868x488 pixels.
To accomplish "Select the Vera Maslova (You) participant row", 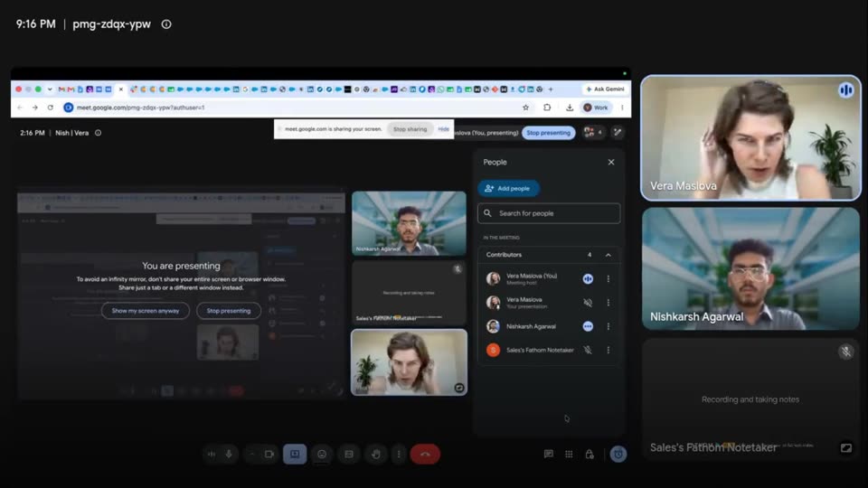I will click(549, 279).
